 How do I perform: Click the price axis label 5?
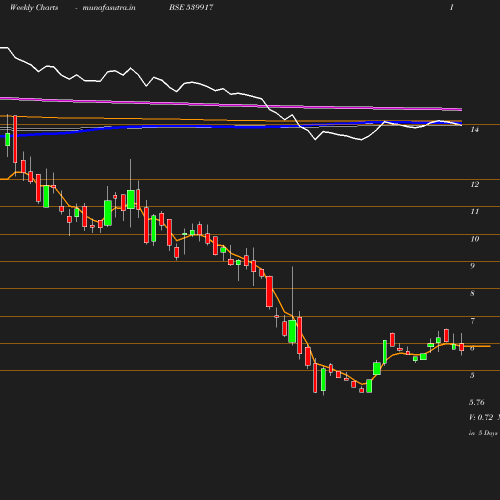(x=472, y=375)
